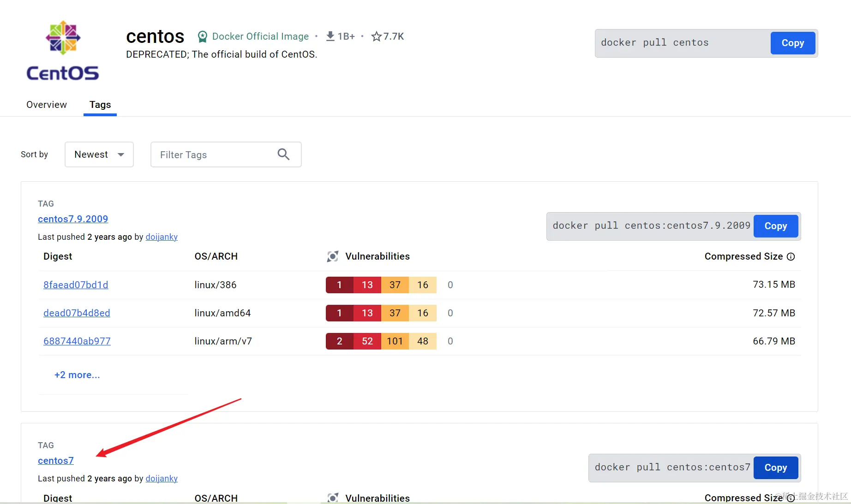Click the Digest column header in centos7.9.2009 card
851x504 pixels.
click(x=58, y=256)
